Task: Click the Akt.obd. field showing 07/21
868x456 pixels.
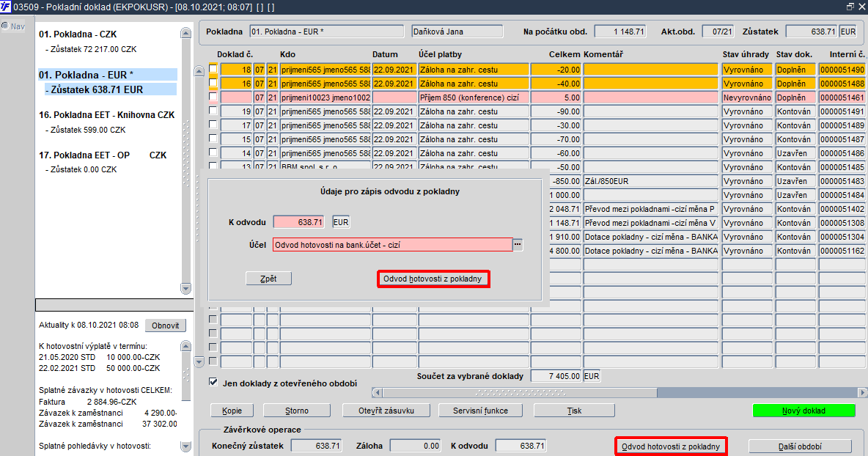Action: point(718,32)
